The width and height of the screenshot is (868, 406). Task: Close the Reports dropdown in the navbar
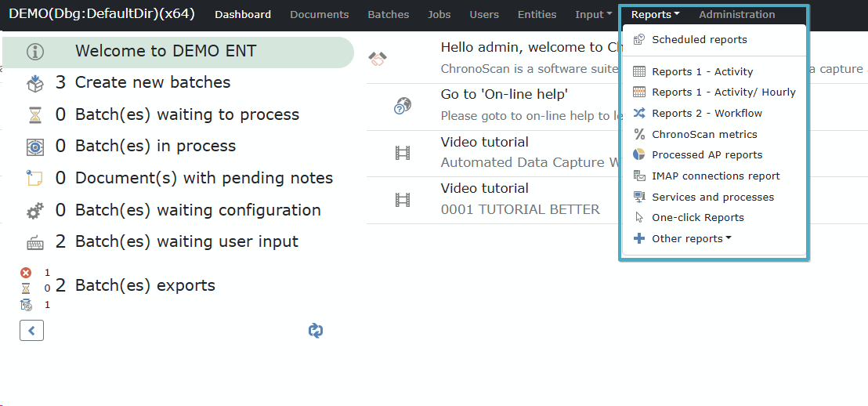[x=655, y=14]
